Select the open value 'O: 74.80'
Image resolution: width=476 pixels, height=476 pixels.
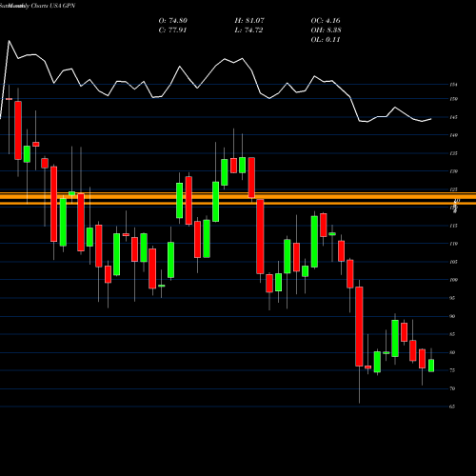click(173, 21)
